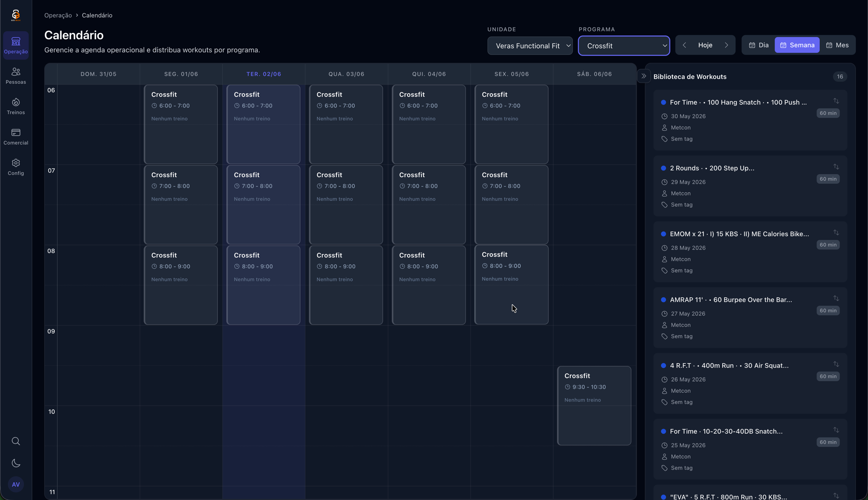Click reorder icon on AMRAP 11' workout
Viewport: 868px width, 500px height.
click(x=836, y=298)
